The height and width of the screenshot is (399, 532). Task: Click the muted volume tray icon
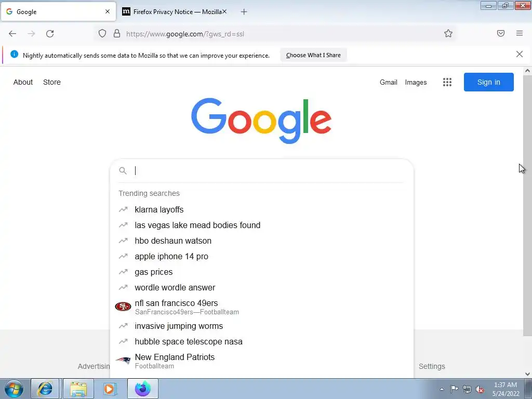tap(480, 389)
